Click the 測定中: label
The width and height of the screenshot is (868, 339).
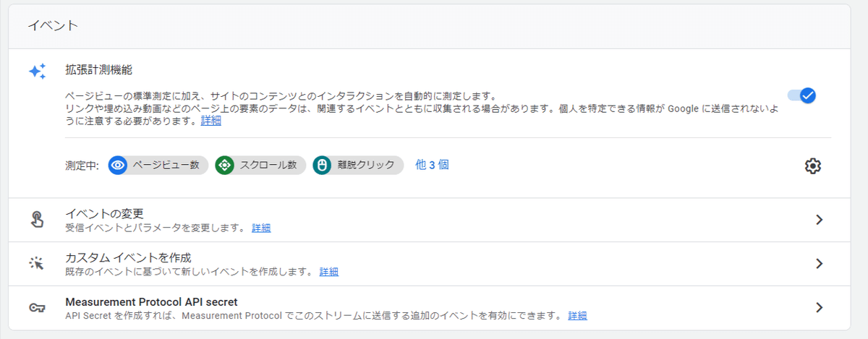pyautogui.click(x=81, y=166)
